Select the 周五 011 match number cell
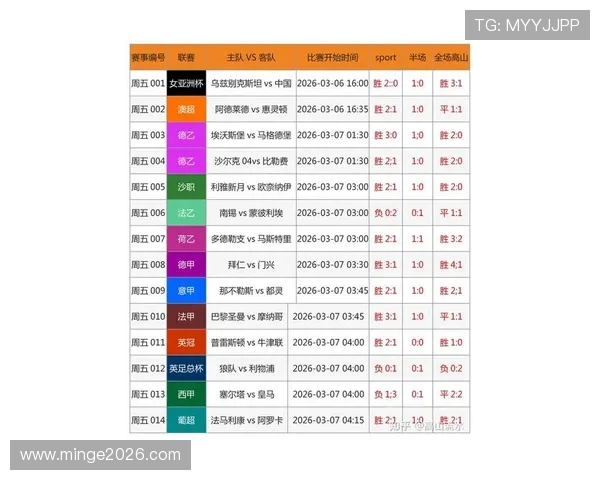The height and width of the screenshot is (480, 600). click(148, 342)
